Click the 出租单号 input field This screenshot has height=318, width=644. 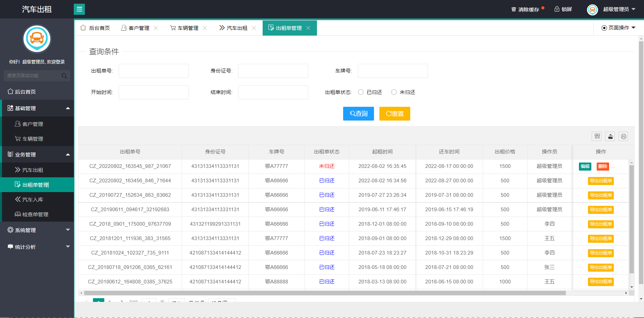[154, 71]
